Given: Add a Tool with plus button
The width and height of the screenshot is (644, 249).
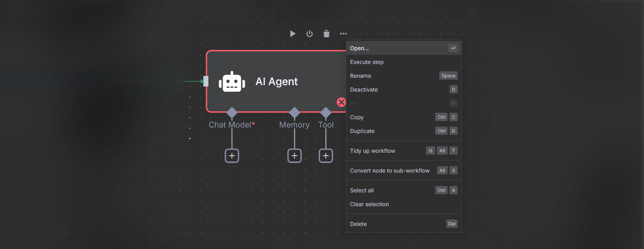Looking at the screenshot, I should pos(326,156).
